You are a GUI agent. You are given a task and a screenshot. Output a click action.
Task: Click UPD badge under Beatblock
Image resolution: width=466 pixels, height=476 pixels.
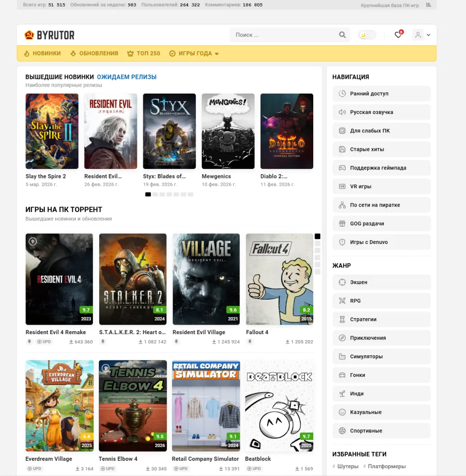coord(254,469)
